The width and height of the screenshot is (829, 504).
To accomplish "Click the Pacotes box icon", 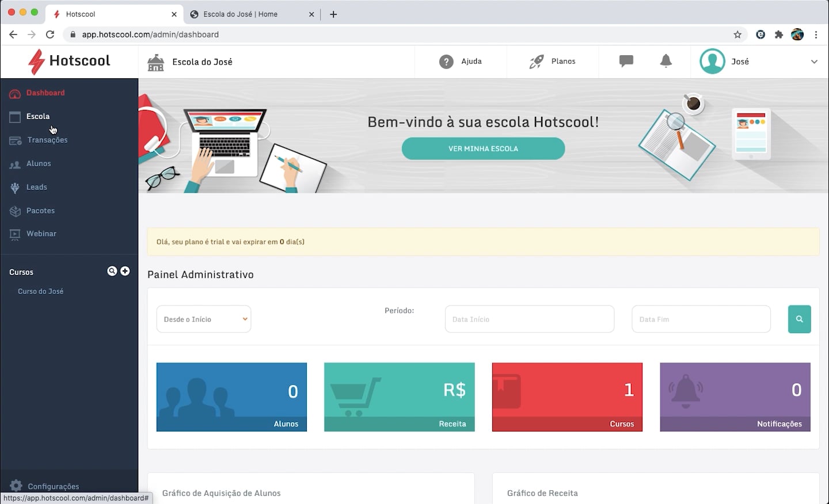I will (x=15, y=211).
